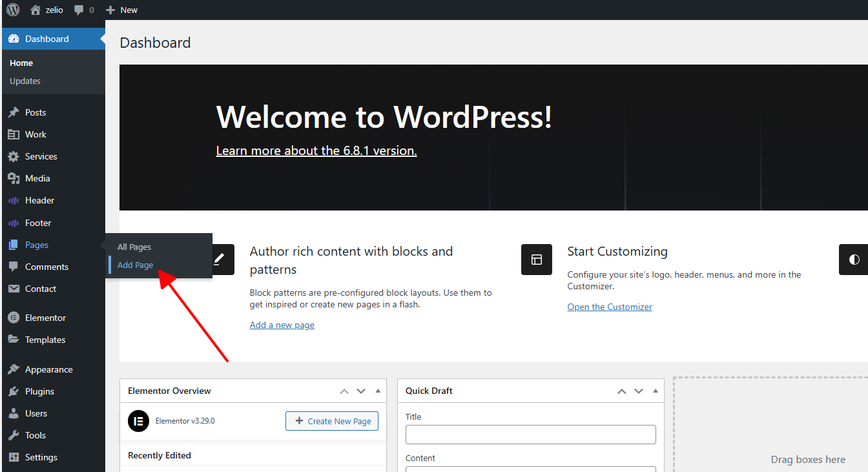Viewport: 868px width, 472px height.
Task: Click the Header menu icon
Action: pyautogui.click(x=14, y=200)
